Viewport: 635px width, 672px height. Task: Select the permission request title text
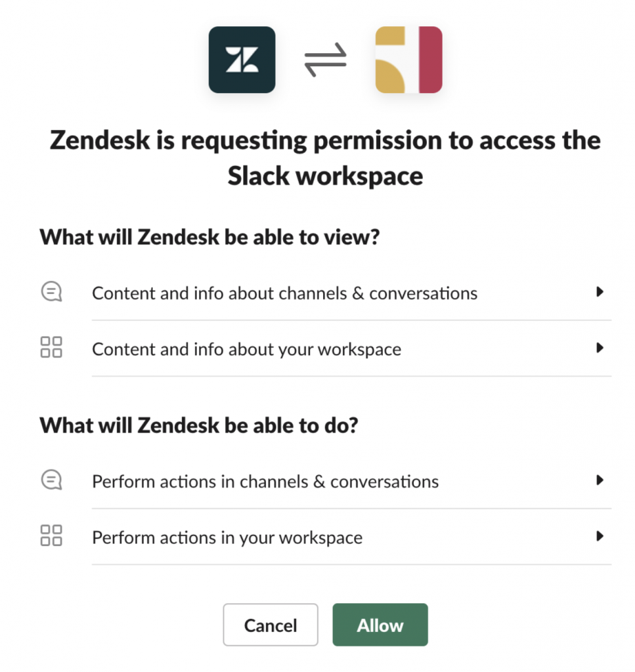click(324, 157)
